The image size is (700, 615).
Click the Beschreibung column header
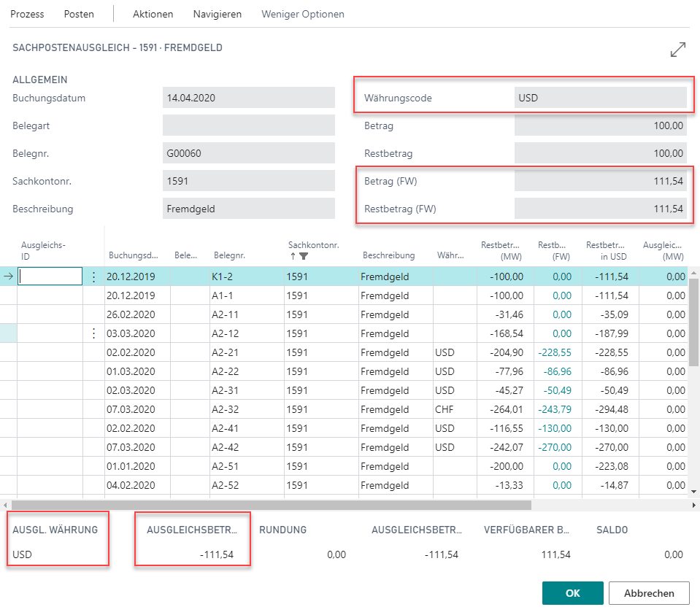388,255
